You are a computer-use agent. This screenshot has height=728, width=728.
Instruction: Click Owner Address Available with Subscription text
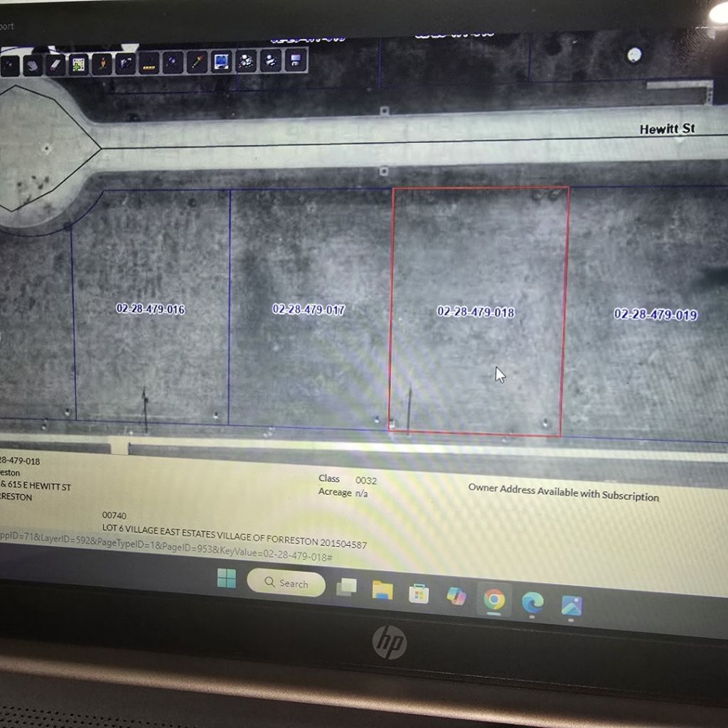click(x=563, y=492)
